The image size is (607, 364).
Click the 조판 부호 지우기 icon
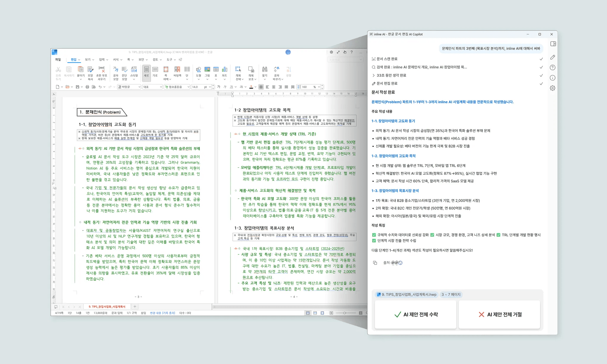pos(102,70)
